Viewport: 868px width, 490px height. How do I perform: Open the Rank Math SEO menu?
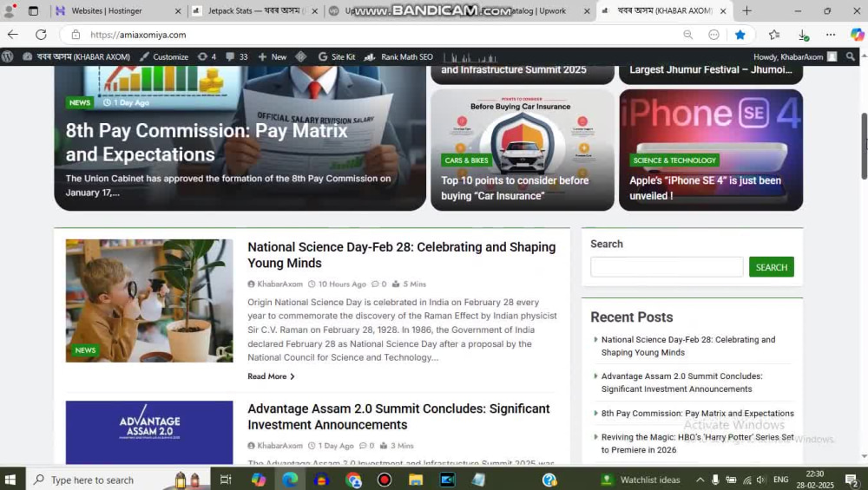pyautogui.click(x=398, y=56)
